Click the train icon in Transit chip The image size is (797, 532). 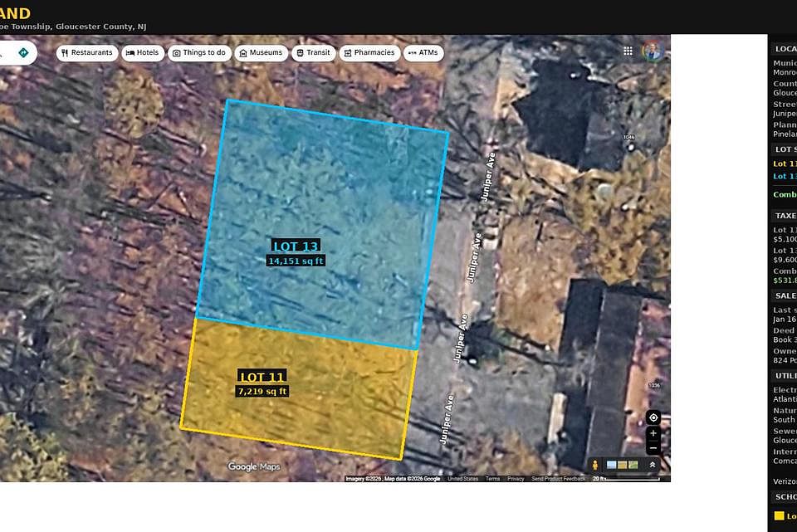coord(300,53)
